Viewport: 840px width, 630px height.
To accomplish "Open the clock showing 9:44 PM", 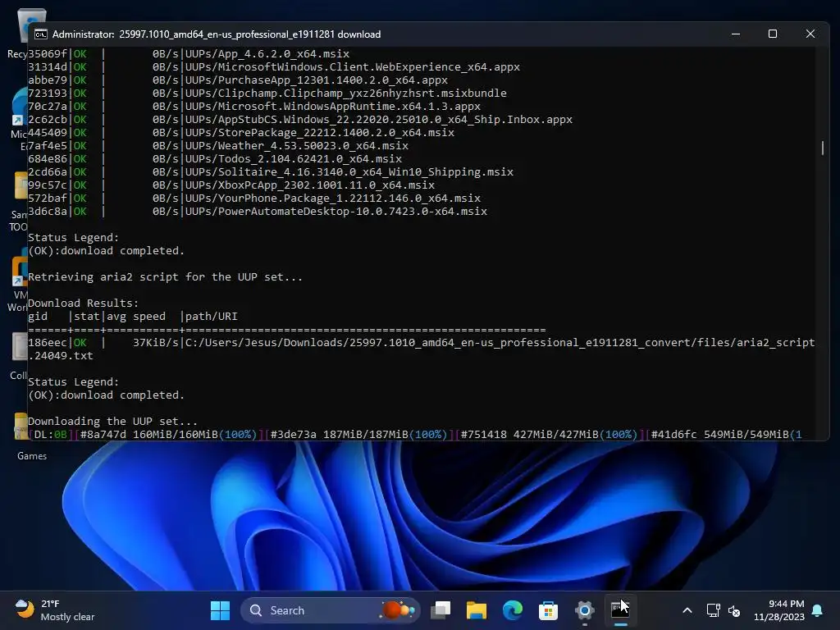I will 779,610.
